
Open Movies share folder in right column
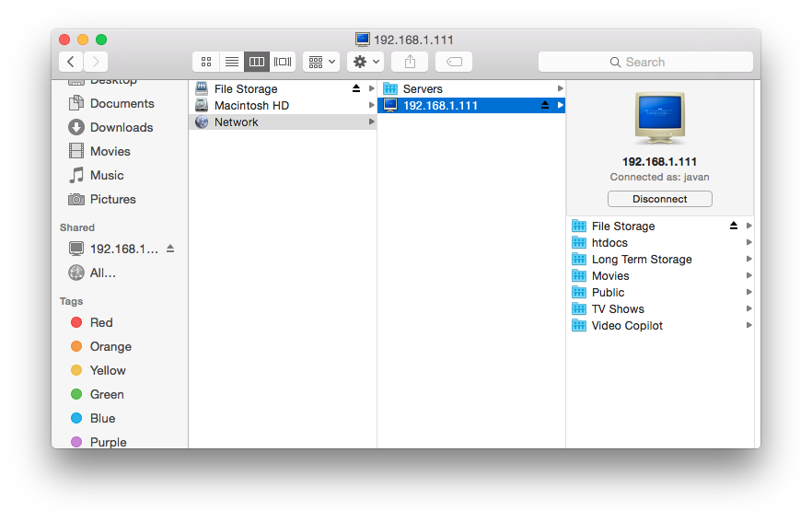point(660,276)
